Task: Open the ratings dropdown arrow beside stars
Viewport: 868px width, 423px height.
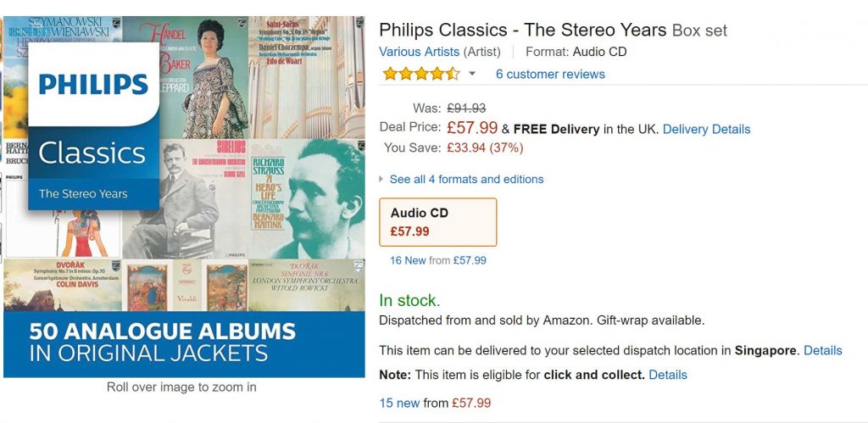Action: pyautogui.click(x=472, y=74)
